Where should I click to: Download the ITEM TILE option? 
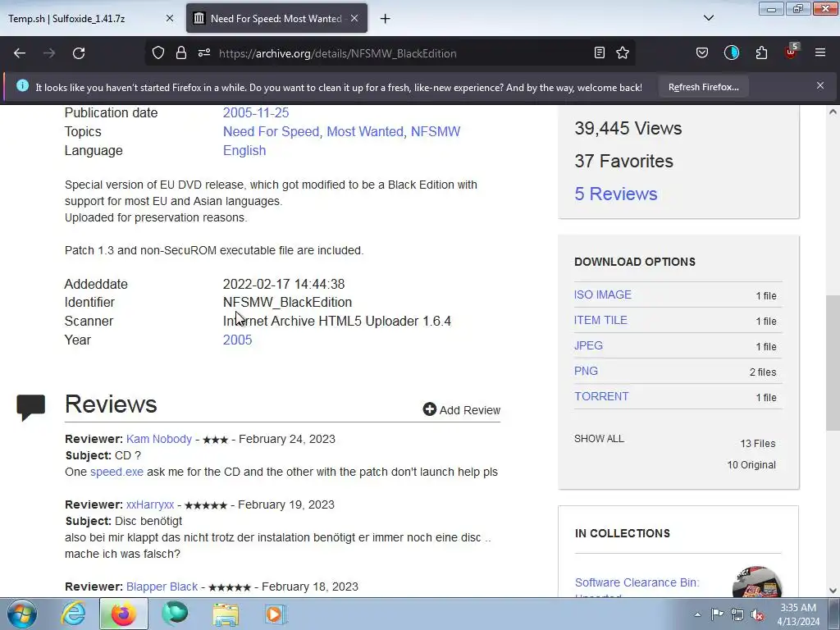(x=600, y=320)
